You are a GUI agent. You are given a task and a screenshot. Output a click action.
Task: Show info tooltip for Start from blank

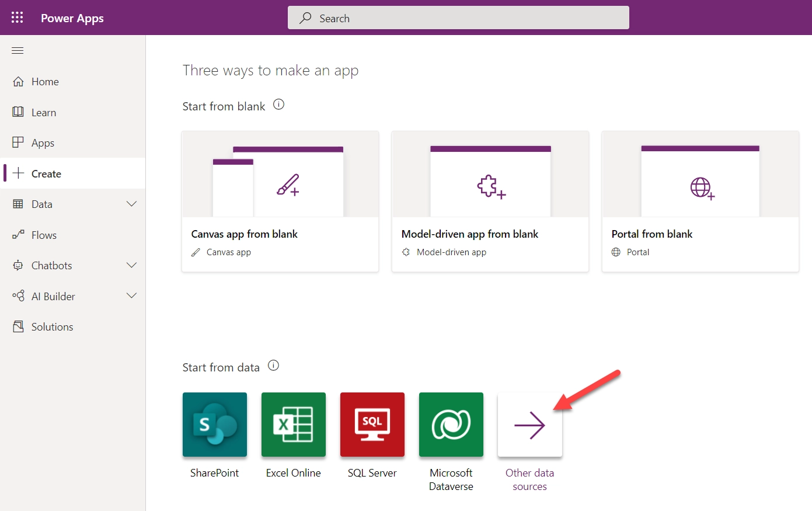[279, 105]
